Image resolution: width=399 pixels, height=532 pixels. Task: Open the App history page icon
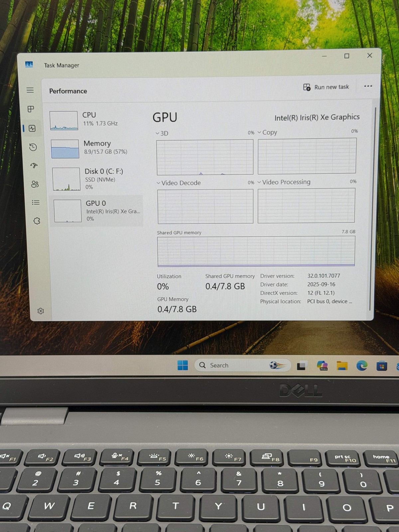pos(33,147)
